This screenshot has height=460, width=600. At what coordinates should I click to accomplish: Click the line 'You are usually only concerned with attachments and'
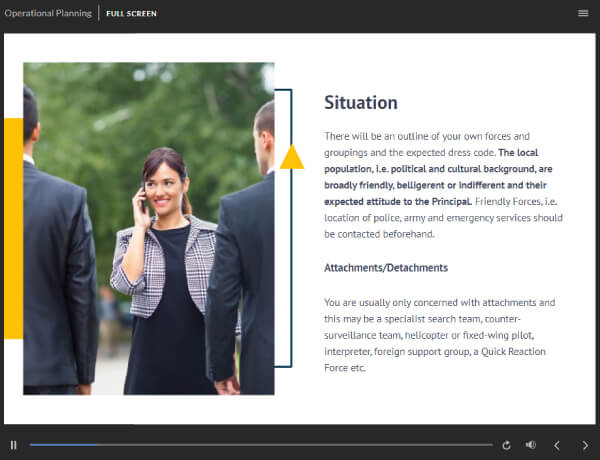tap(440, 302)
